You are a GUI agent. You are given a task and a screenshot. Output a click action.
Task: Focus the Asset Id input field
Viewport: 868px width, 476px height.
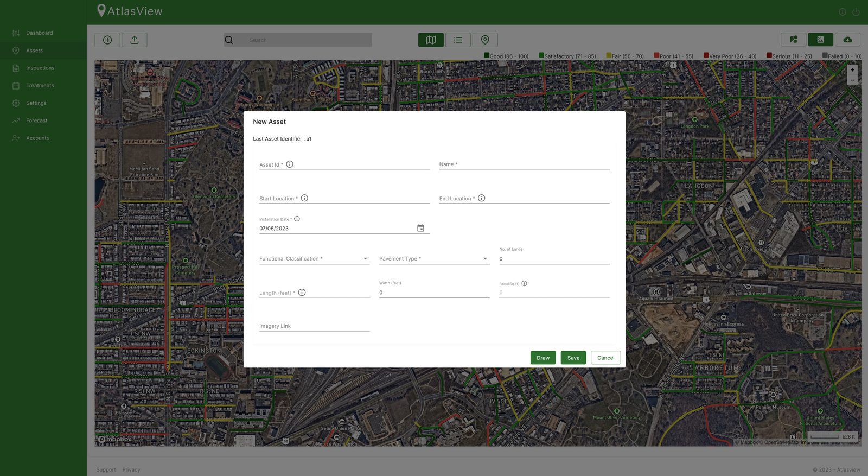(x=344, y=164)
